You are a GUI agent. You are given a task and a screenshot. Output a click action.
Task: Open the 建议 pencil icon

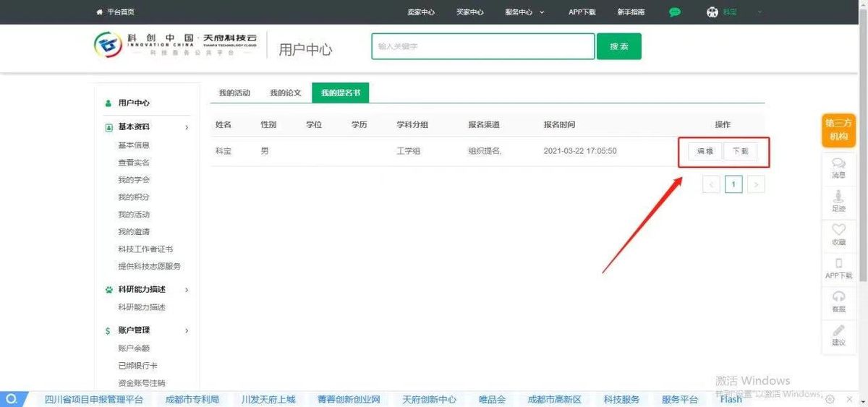(x=838, y=331)
